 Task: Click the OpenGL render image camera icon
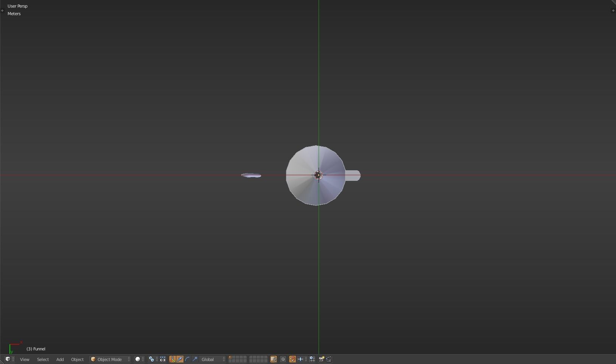[321, 359]
